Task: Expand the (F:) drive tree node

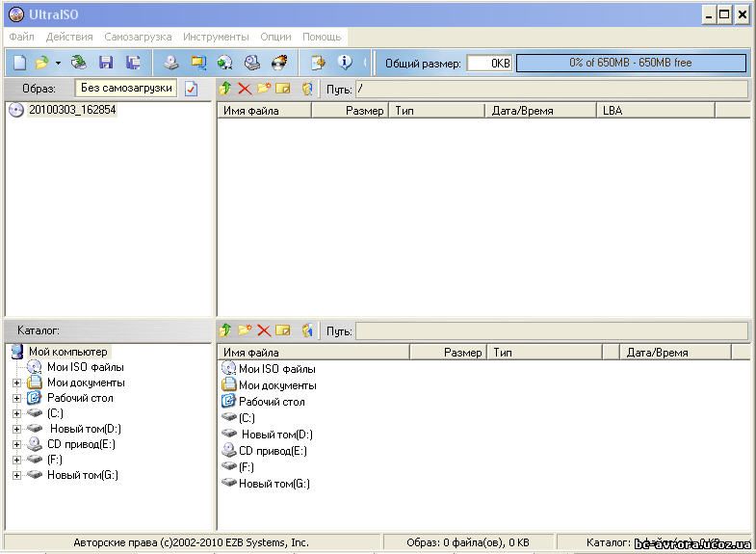Action: [x=17, y=460]
